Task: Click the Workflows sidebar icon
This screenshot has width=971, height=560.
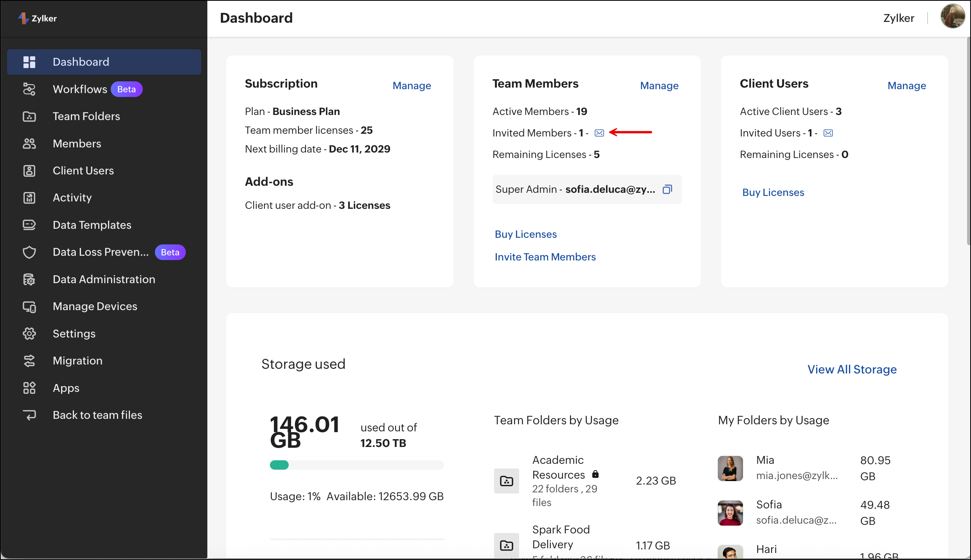Action: tap(29, 89)
